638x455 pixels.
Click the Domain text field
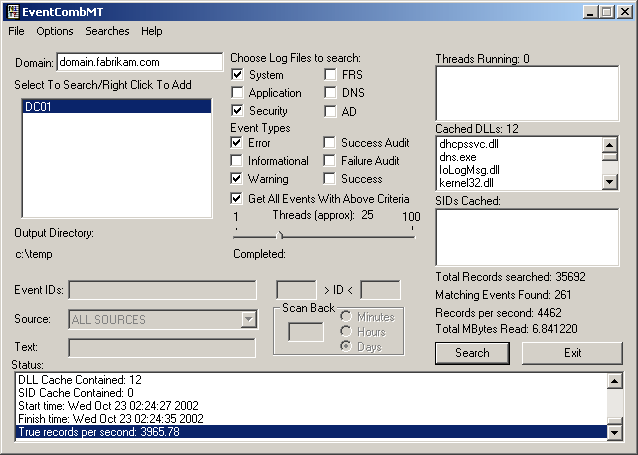point(139,62)
